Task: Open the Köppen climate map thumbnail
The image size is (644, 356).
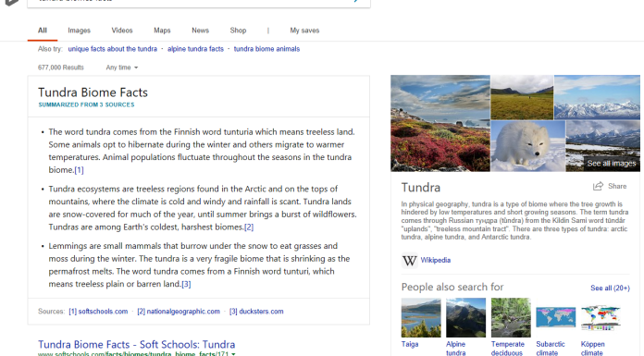Action: coord(601,317)
